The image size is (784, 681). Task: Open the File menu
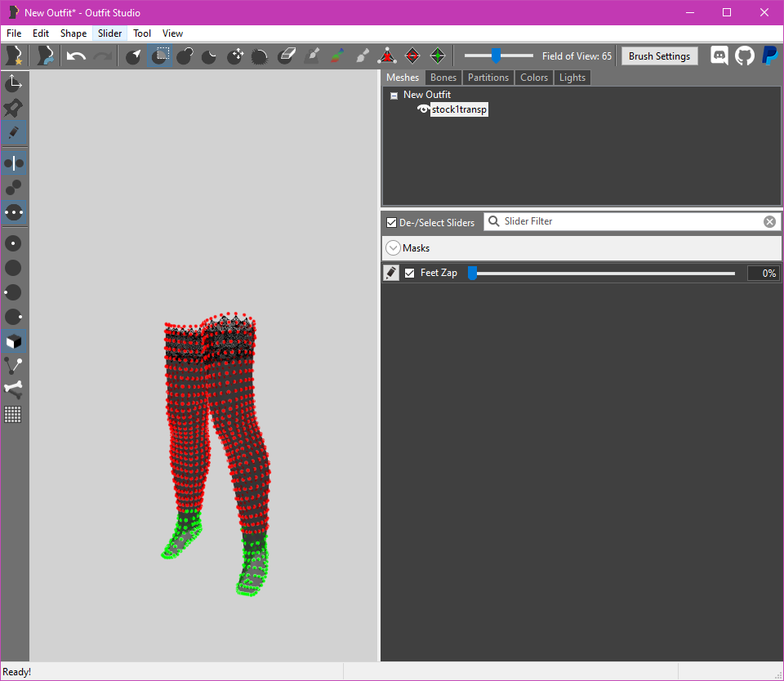(x=14, y=33)
